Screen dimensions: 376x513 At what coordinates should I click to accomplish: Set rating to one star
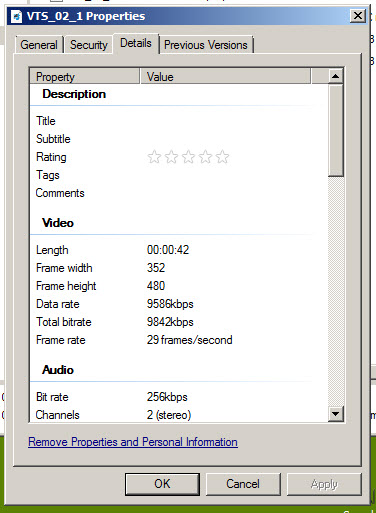click(x=154, y=157)
